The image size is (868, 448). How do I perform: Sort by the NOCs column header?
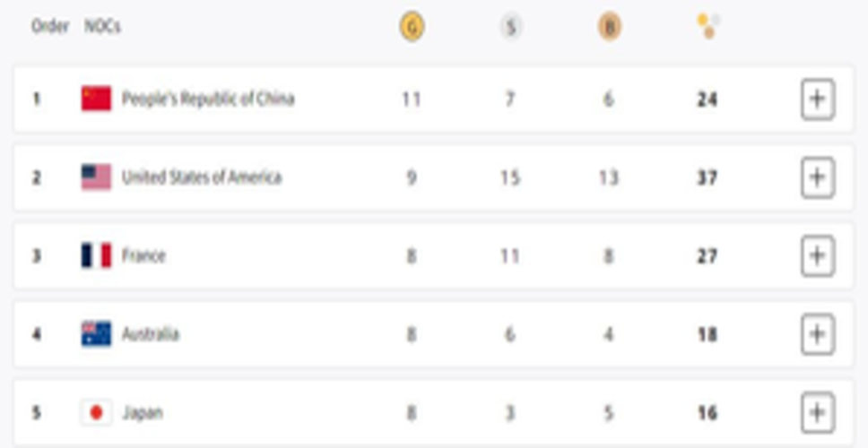coord(102,26)
